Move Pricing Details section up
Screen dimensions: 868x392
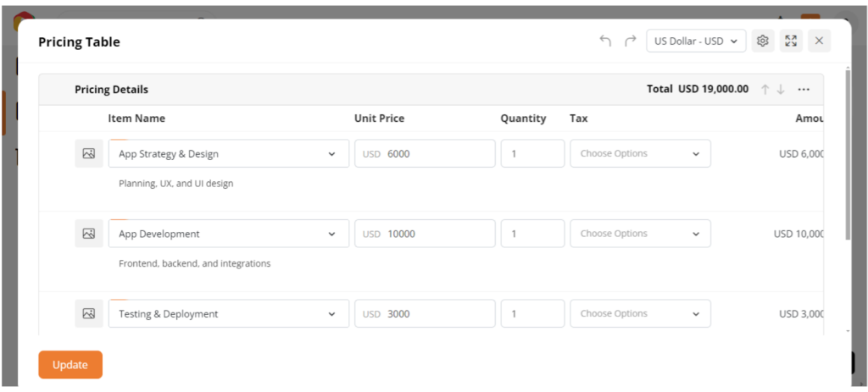(765, 90)
